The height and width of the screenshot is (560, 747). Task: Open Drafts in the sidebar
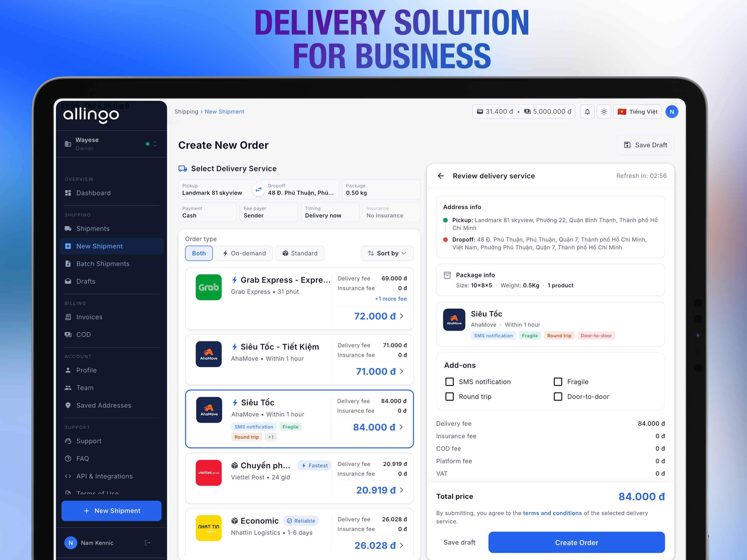[x=112, y=281]
